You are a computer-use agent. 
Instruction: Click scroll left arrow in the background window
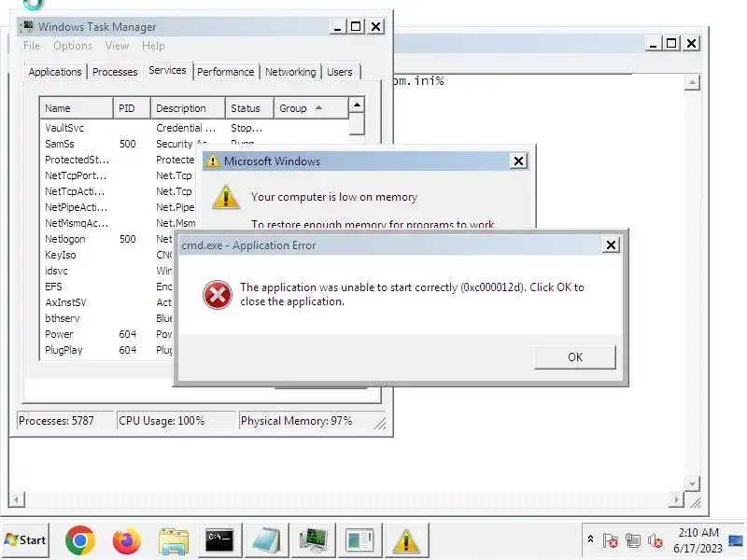[17, 499]
